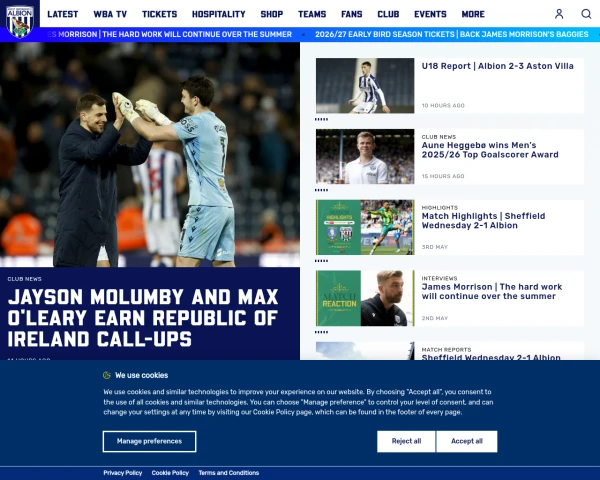
Task: Open the FANS menu
Action: [352, 14]
